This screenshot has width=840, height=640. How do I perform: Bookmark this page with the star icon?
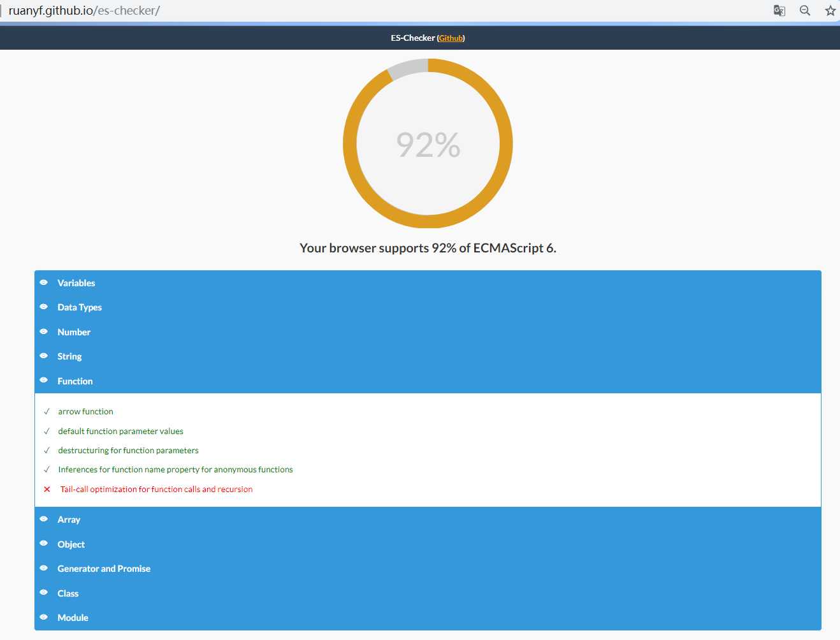click(x=830, y=10)
